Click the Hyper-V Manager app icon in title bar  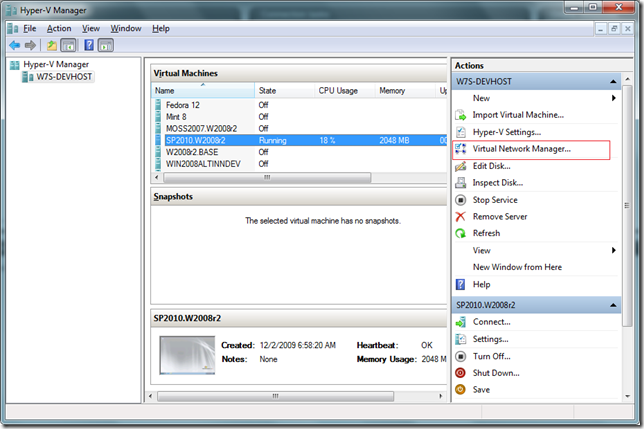click(11, 10)
